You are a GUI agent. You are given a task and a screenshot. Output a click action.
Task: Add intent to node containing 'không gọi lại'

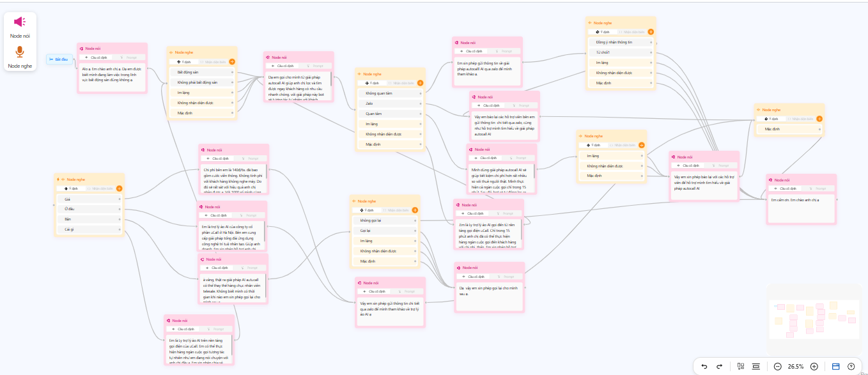click(415, 210)
